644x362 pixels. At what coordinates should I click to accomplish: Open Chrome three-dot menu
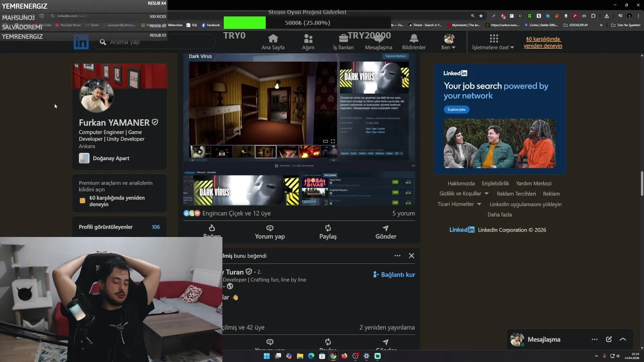point(638,16)
